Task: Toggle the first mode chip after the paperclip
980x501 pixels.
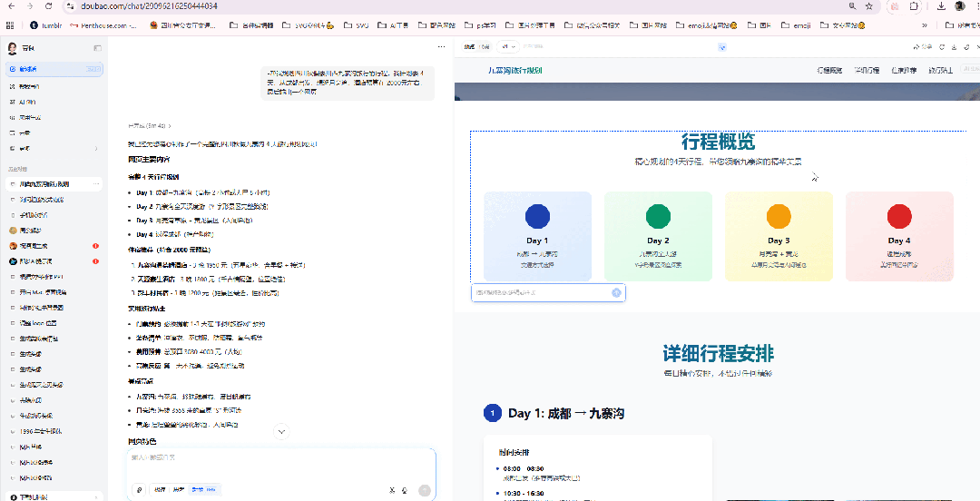Action: pyautogui.click(x=161, y=490)
